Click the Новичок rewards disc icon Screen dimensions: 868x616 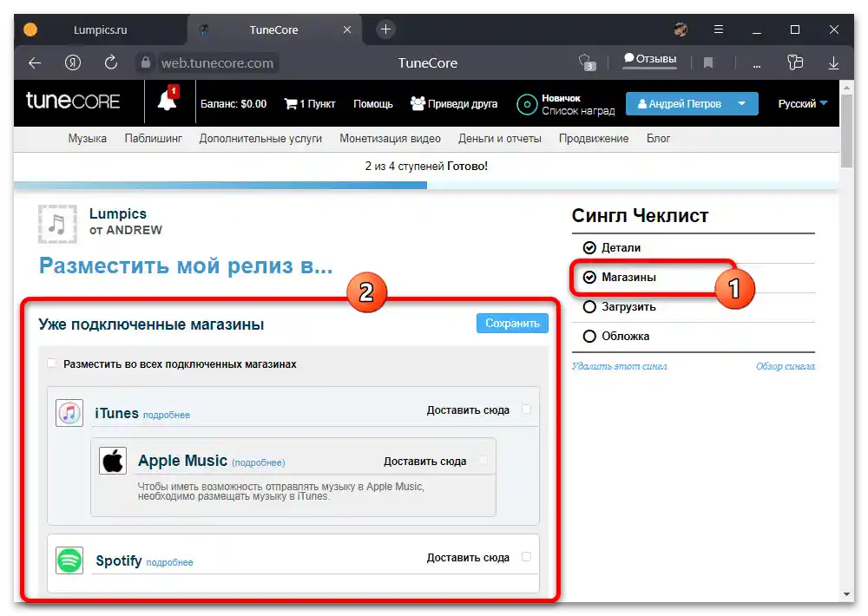coord(527,104)
